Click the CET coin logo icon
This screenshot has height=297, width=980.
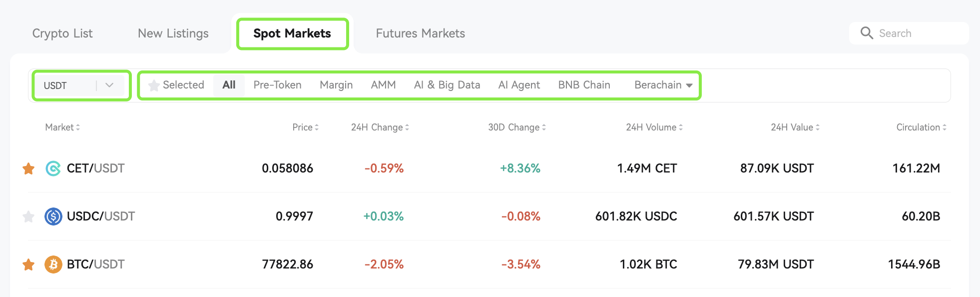(x=53, y=168)
